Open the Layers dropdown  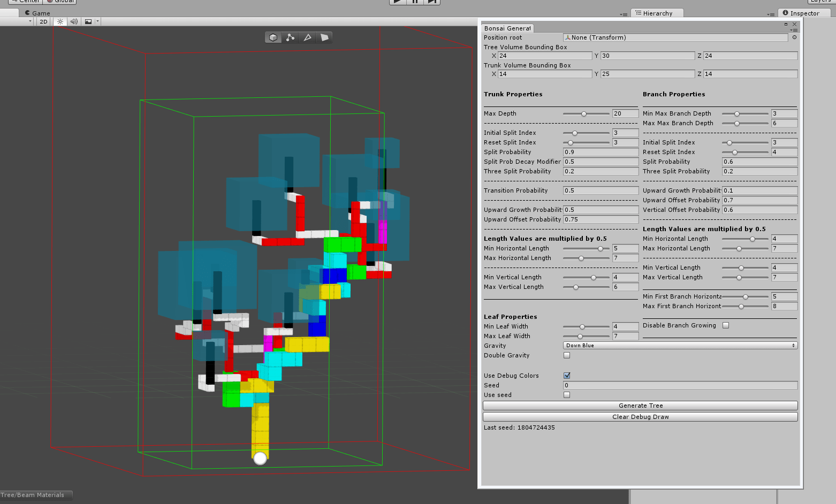click(820, 2)
